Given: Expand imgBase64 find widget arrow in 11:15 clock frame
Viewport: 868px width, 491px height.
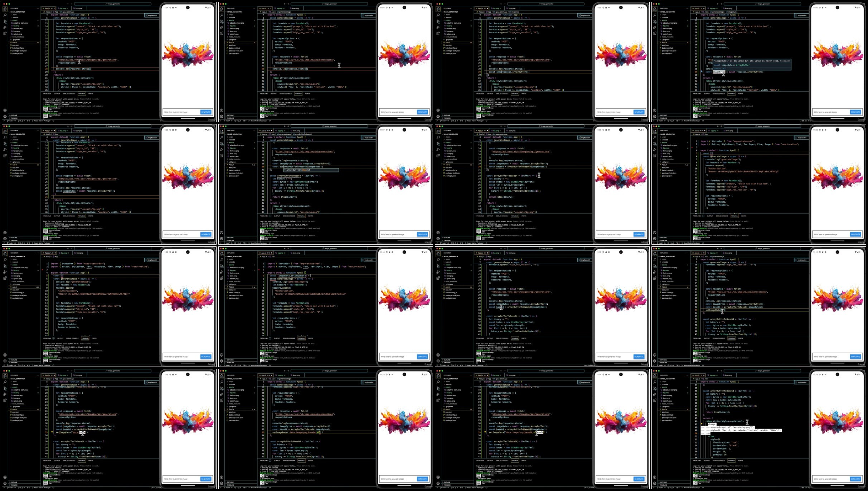Looking at the screenshot, I should (x=796, y=382).
